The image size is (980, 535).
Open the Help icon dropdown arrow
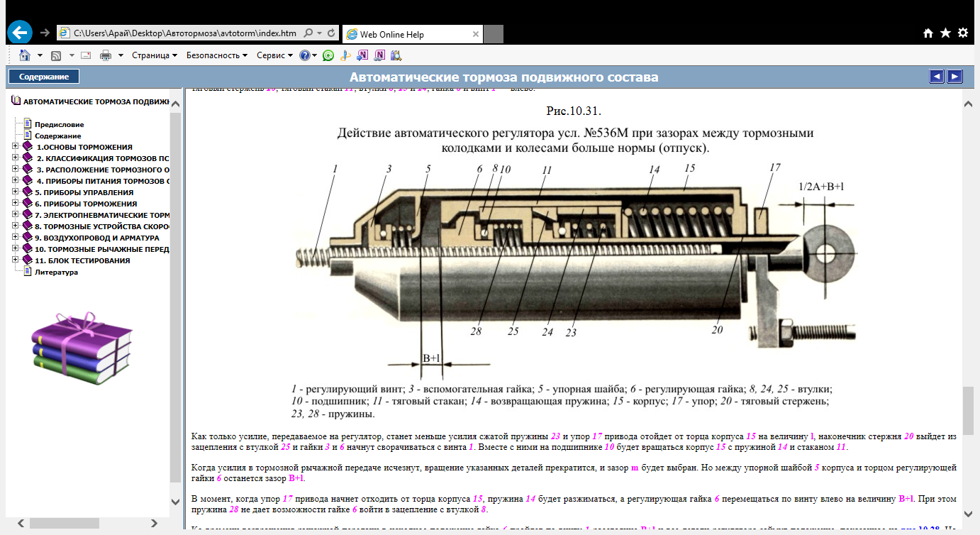[x=314, y=55]
